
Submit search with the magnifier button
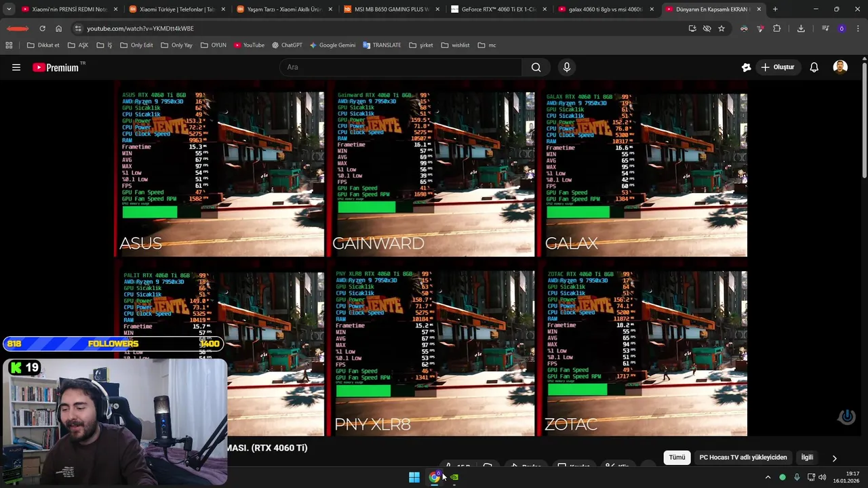coord(536,67)
